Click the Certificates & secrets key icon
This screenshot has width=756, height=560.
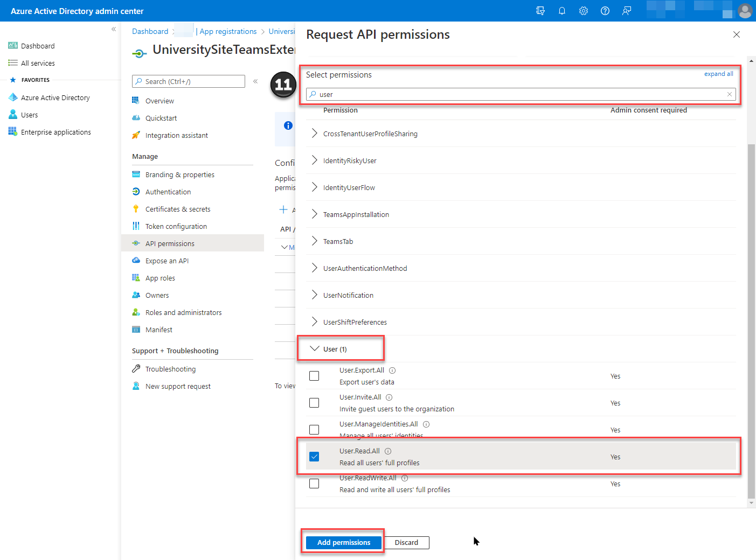click(136, 209)
